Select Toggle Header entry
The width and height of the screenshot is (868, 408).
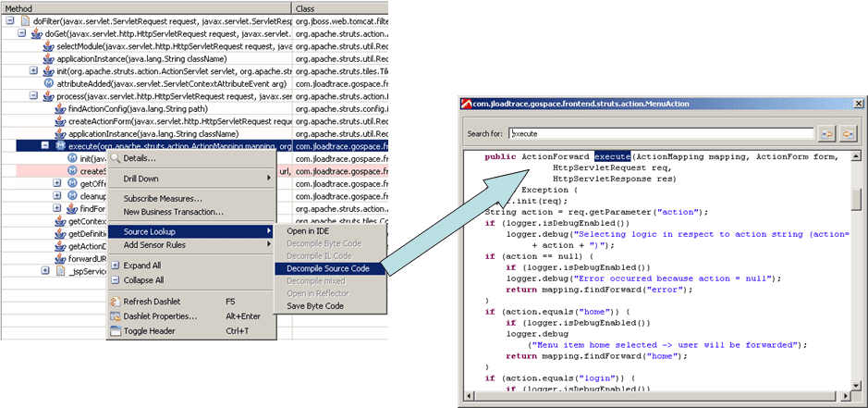(191, 331)
